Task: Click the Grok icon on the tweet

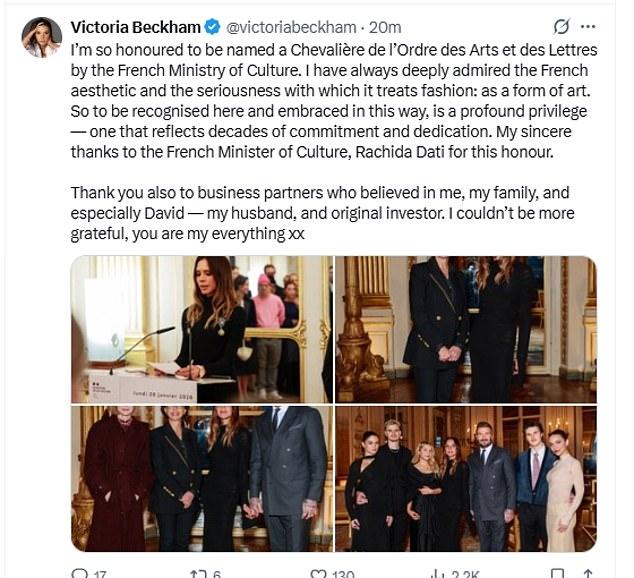Action: coord(561,26)
